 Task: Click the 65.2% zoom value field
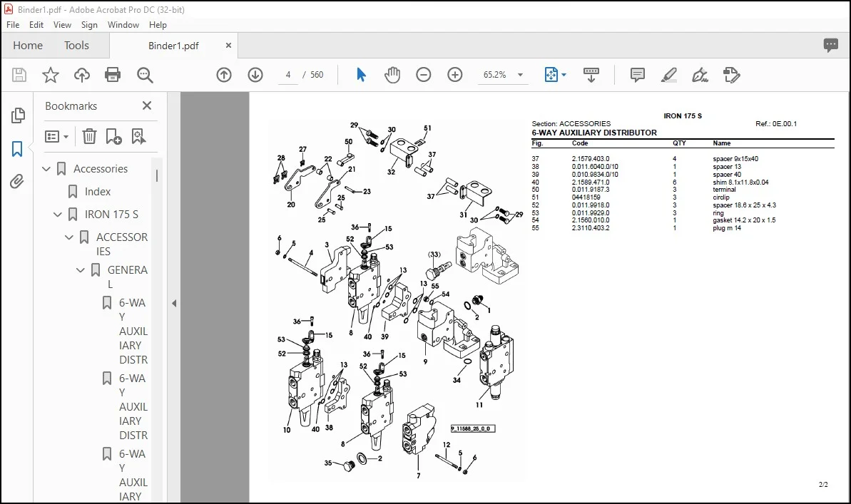pos(494,75)
